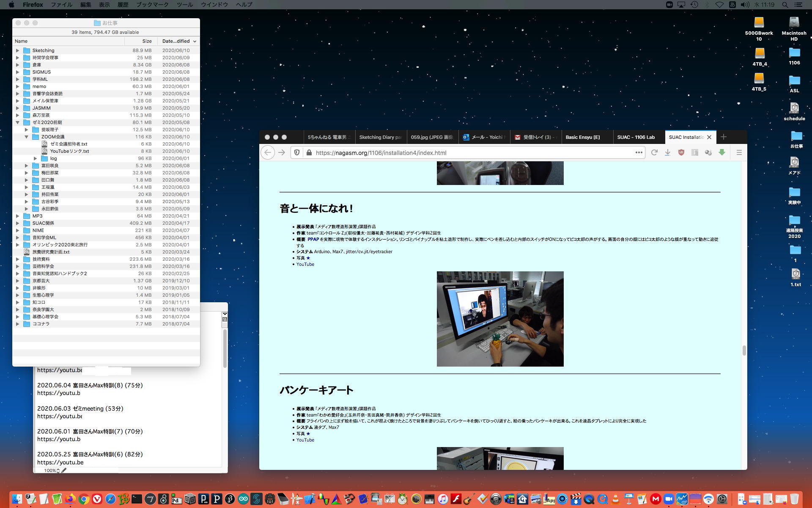Open the Firefox downloads arrow panel

(667, 152)
